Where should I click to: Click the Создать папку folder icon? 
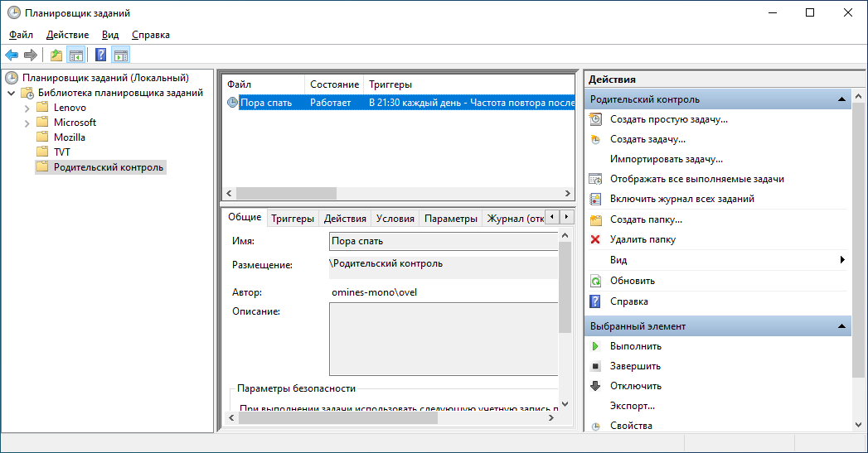pyautogui.click(x=595, y=219)
